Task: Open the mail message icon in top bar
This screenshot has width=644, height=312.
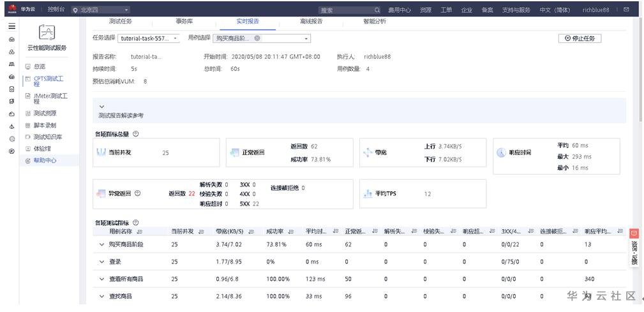Action: point(626,10)
